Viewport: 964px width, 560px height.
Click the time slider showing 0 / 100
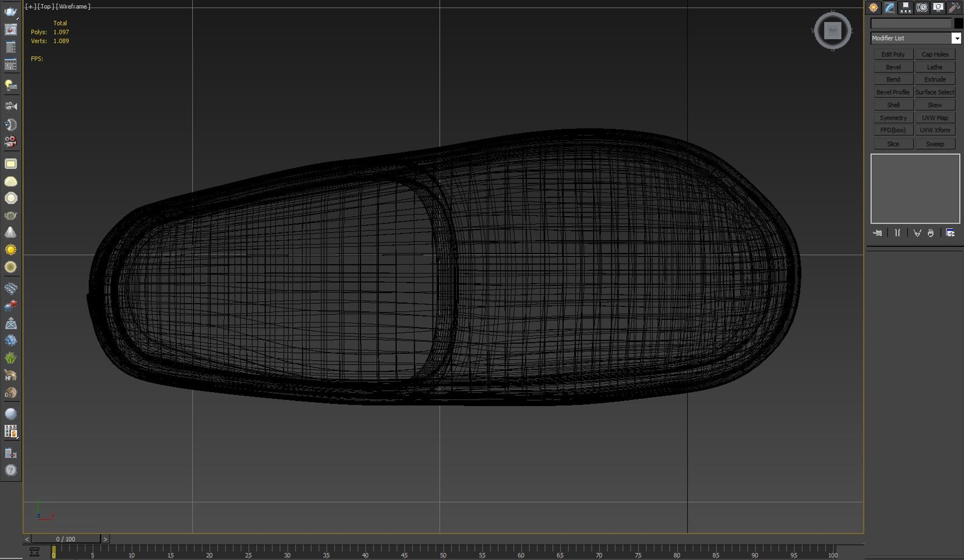pyautogui.click(x=66, y=539)
